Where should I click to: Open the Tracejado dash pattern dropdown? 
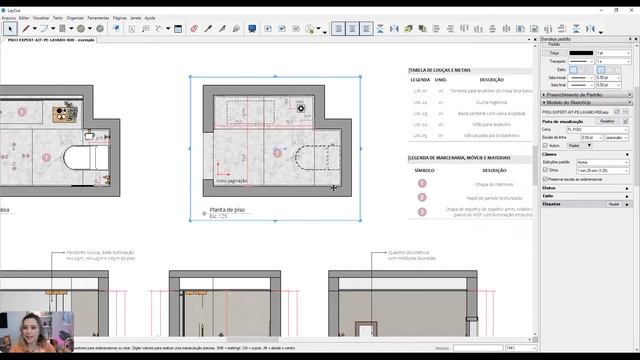(581, 61)
